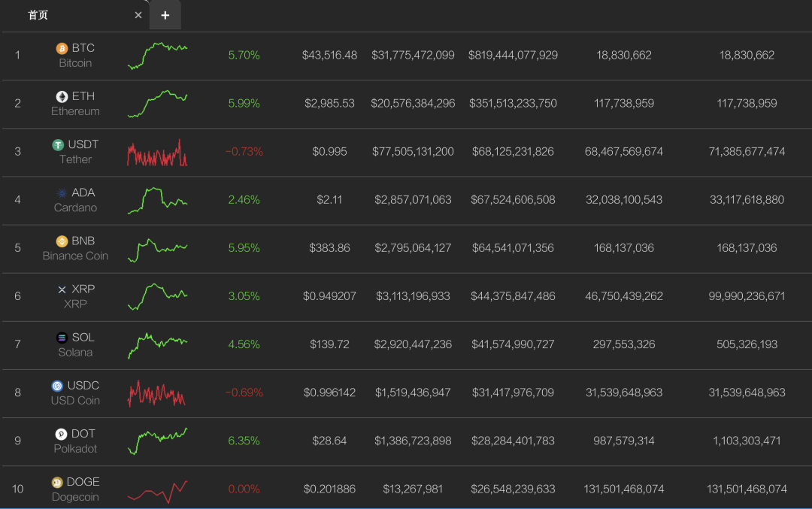Click the Dogecoin DOGE icon
The image size is (812, 509).
57,482
